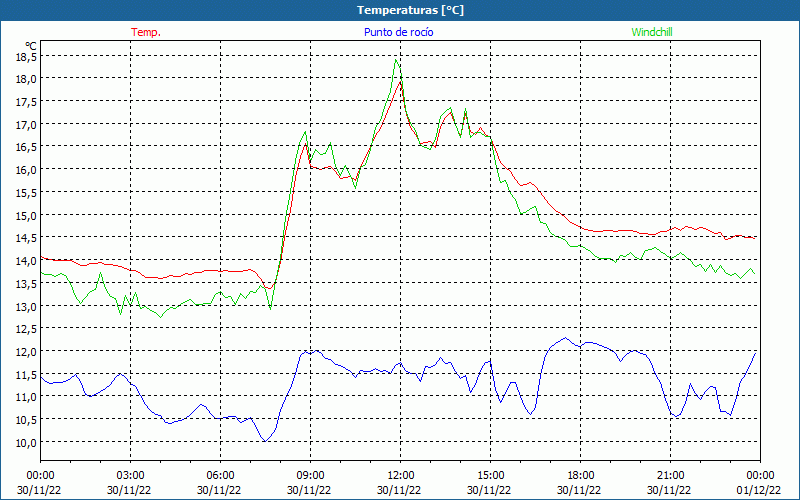Click the 21:00 time axis label
Viewport: 800px width, 500px height.
pos(670,476)
